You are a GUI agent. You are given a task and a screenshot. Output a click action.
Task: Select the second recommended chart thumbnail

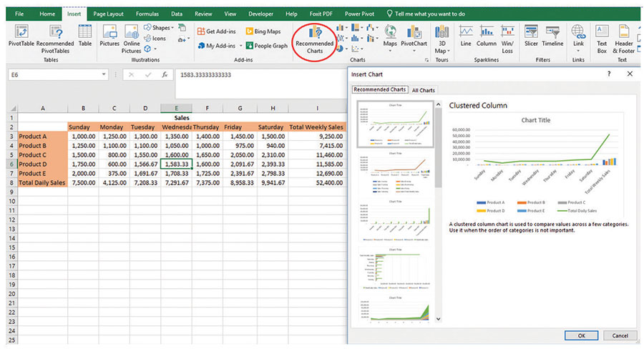[x=395, y=172]
